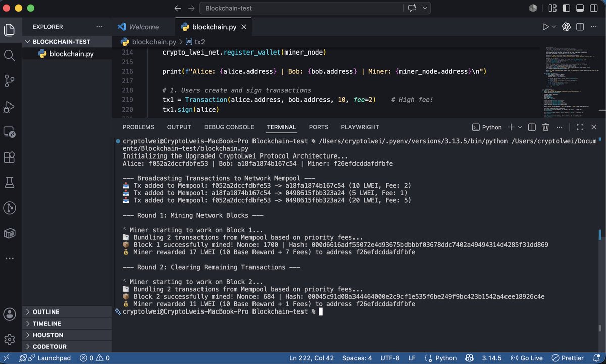Open the Git graph activity icon
Image resolution: width=606 pixels, height=364 pixels.
(x=9, y=207)
